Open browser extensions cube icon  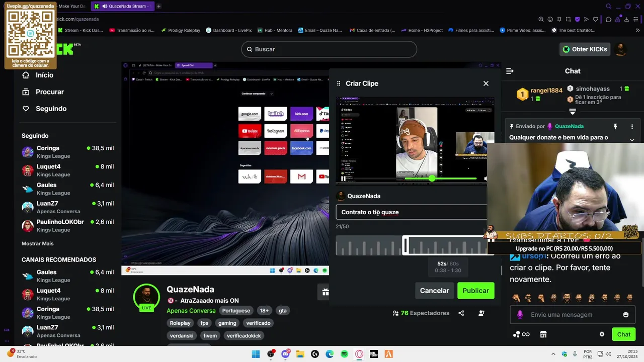point(608,19)
